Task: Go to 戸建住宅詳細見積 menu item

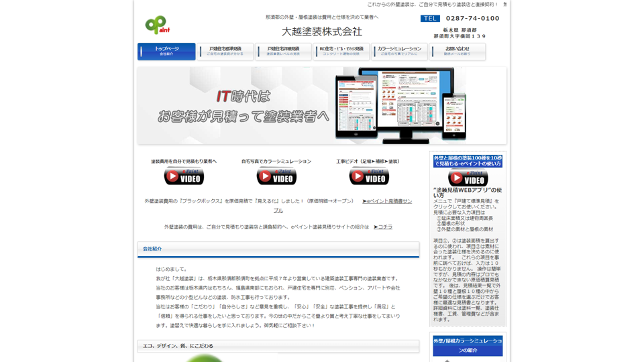Action: [283, 51]
